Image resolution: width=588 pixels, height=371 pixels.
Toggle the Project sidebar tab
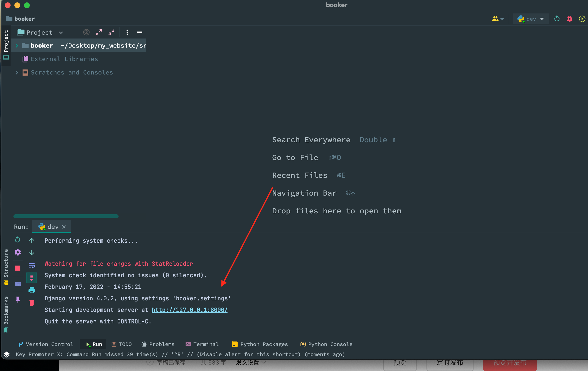click(6, 45)
